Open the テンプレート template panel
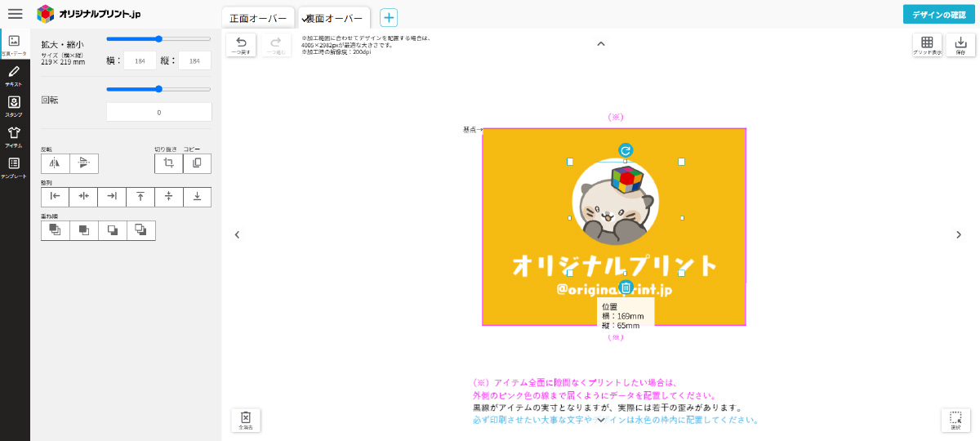 click(14, 167)
